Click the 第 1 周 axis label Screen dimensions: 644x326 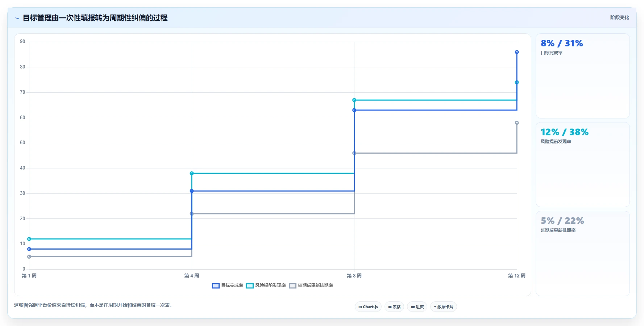point(29,276)
